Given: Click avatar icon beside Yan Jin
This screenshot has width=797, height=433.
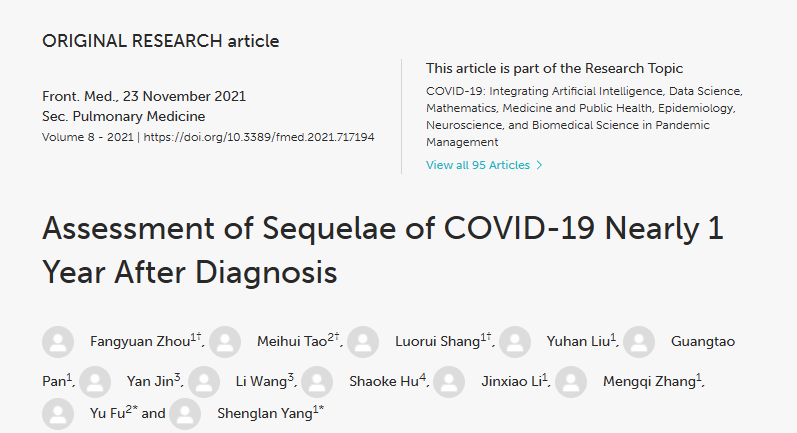Looking at the screenshot, I should [95, 381].
